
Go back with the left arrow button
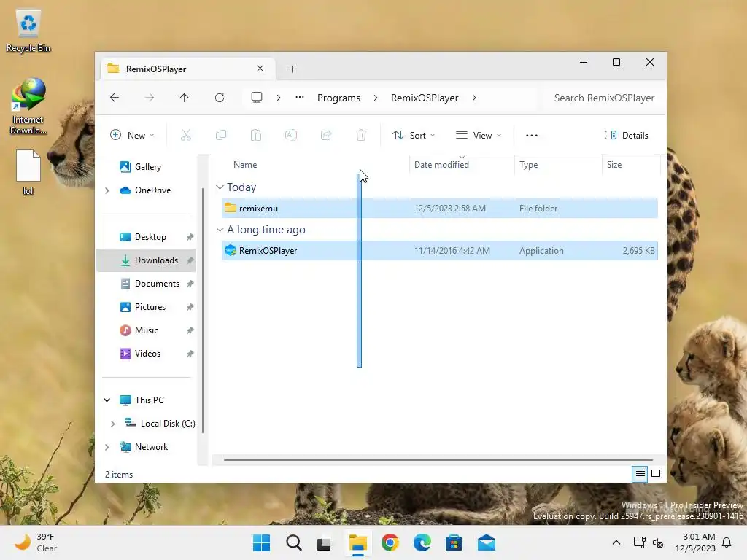(x=115, y=98)
